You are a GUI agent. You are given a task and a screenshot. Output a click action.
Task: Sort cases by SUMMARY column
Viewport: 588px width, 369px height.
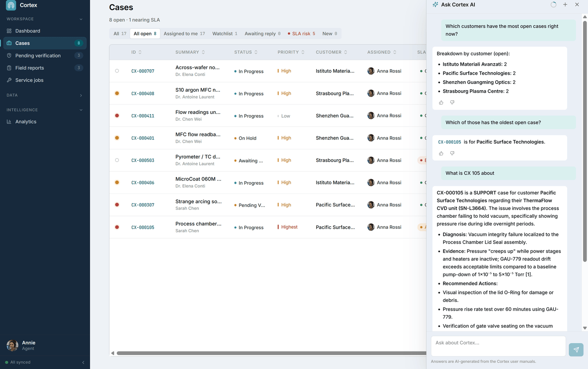pos(190,52)
